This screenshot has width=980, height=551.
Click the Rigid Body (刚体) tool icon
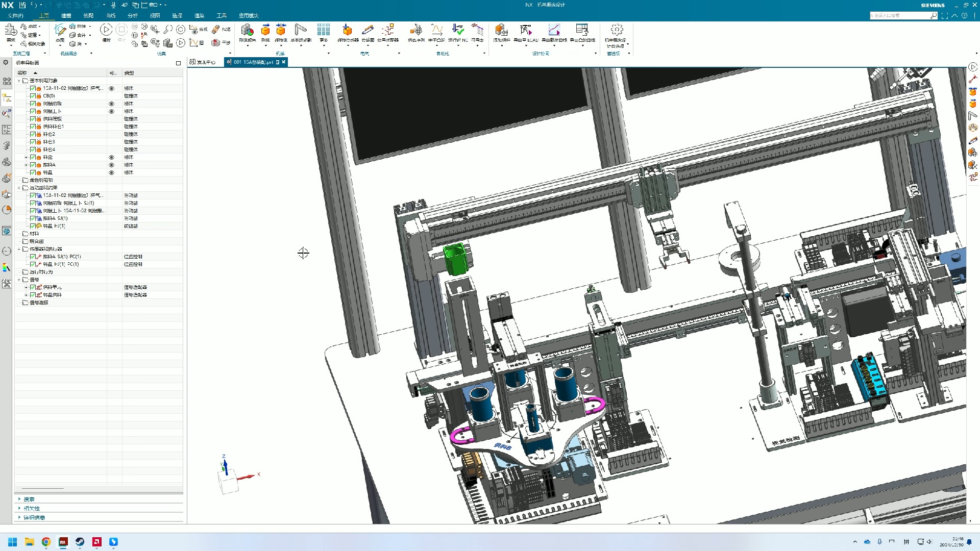265,31
